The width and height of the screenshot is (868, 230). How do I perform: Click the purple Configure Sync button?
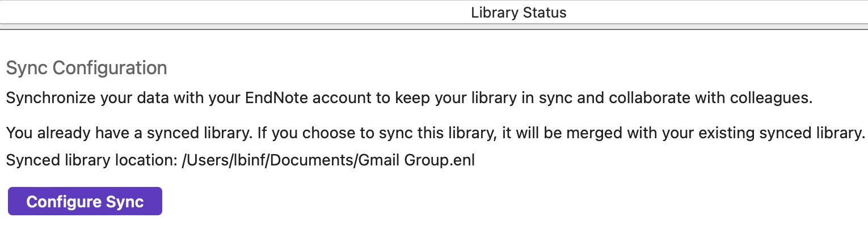(85, 202)
